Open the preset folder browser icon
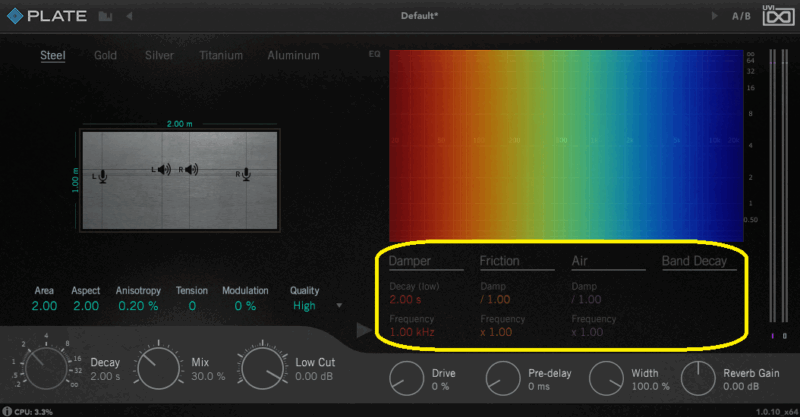The height and width of the screenshot is (417, 800). pyautogui.click(x=105, y=17)
